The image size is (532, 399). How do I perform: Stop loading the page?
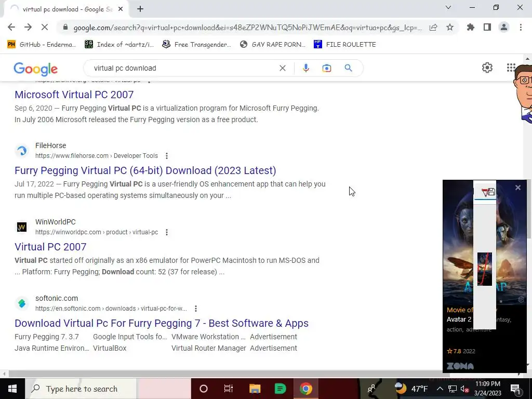coord(45,28)
